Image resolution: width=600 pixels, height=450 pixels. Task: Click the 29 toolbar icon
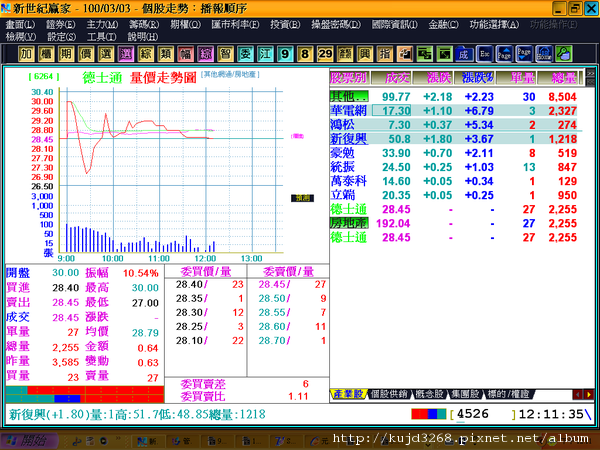(325, 54)
